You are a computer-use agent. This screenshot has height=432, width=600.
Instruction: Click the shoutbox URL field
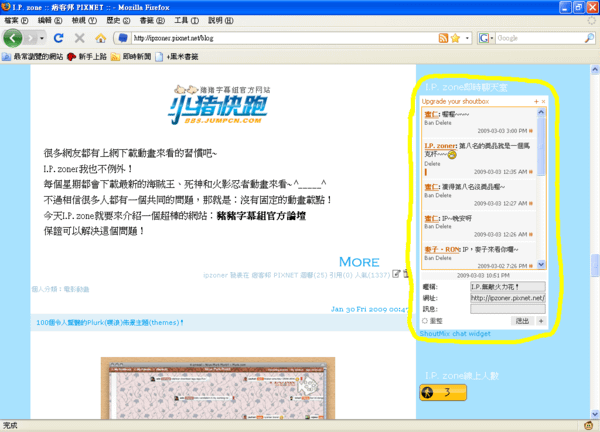(x=508, y=298)
